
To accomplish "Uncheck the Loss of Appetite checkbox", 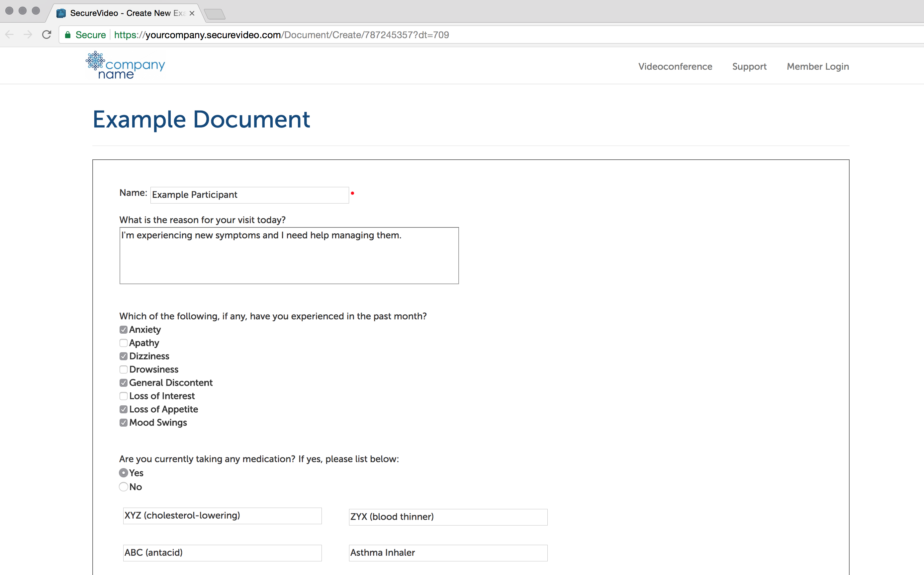I will (123, 410).
